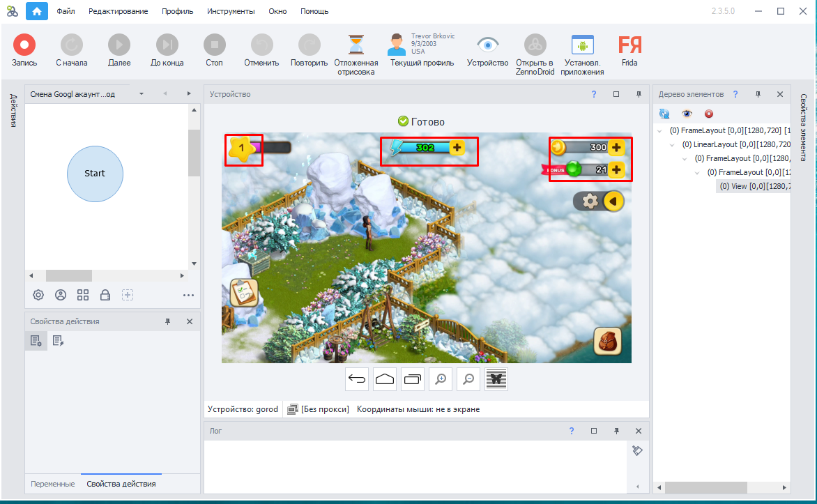Zoom in the device screen

coord(441,379)
